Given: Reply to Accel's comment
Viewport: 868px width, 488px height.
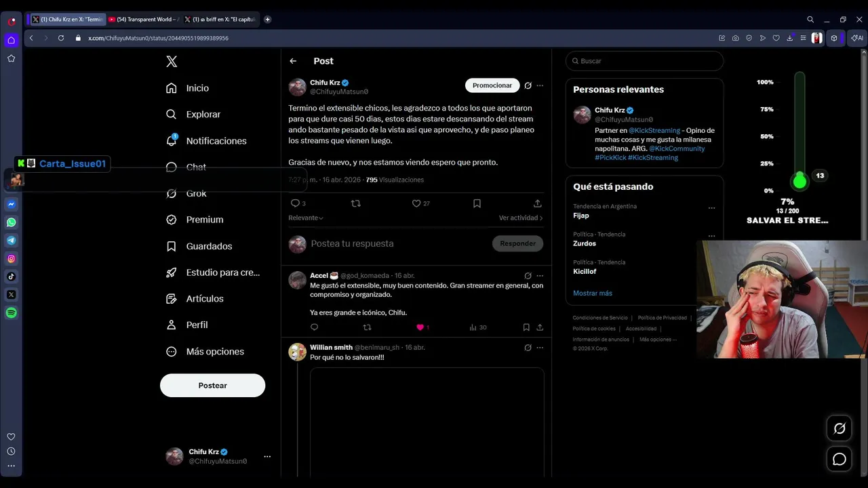Looking at the screenshot, I should pyautogui.click(x=314, y=327).
